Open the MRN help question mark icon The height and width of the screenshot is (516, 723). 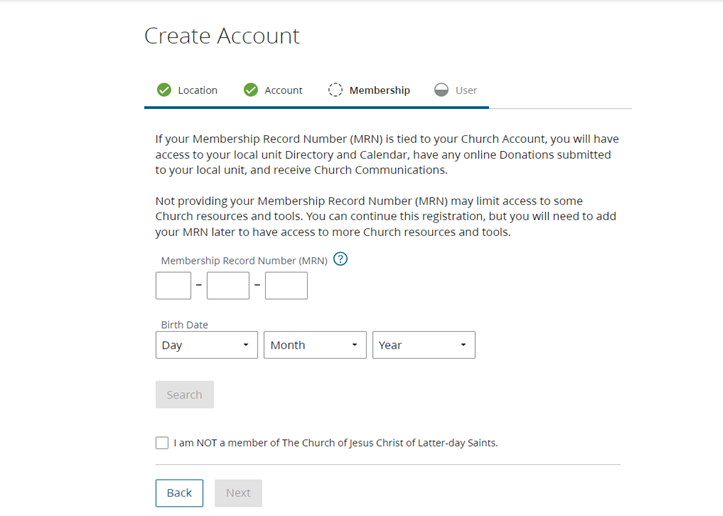(x=340, y=259)
